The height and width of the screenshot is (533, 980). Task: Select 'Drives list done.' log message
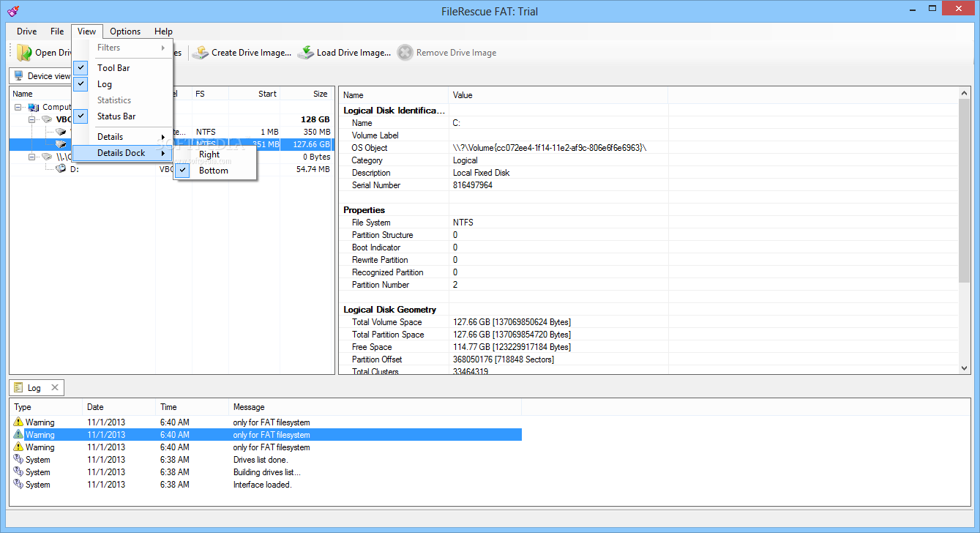(x=261, y=460)
